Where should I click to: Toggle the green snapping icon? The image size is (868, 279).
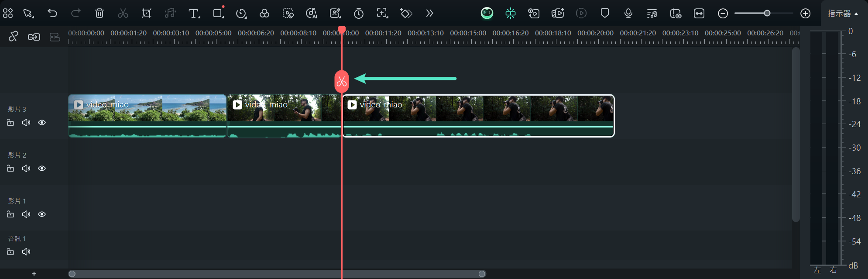pos(511,14)
